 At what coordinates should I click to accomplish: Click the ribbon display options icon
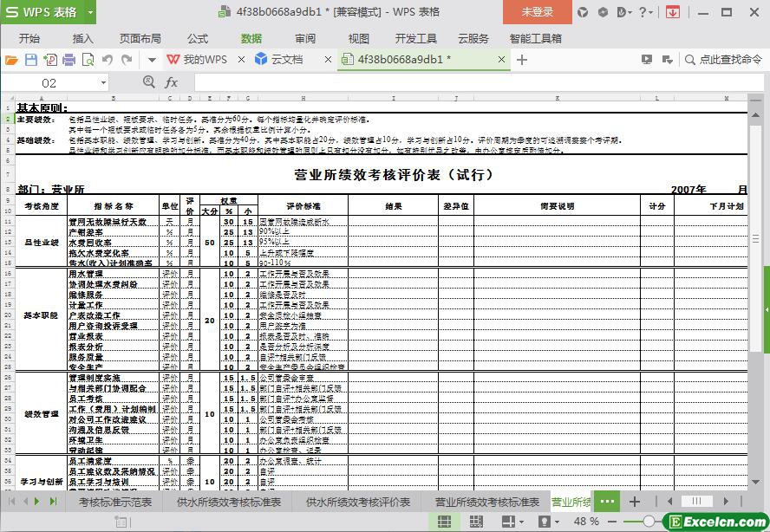tap(667, 60)
